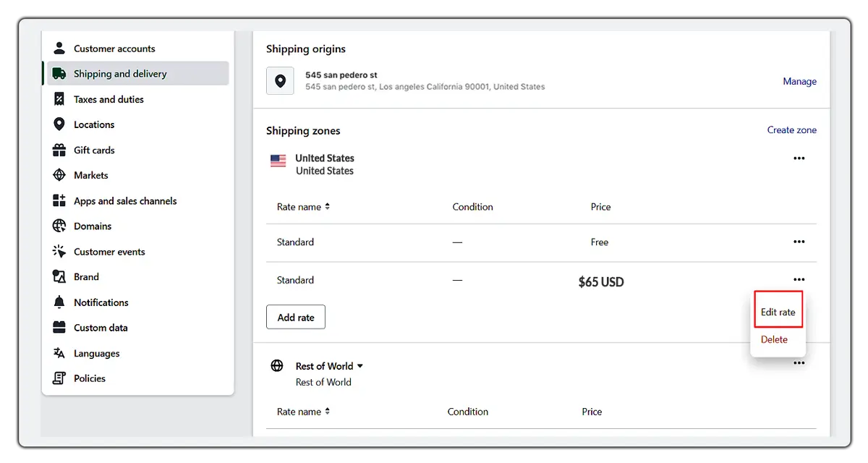Click the Shipping origins heading

coord(306,49)
